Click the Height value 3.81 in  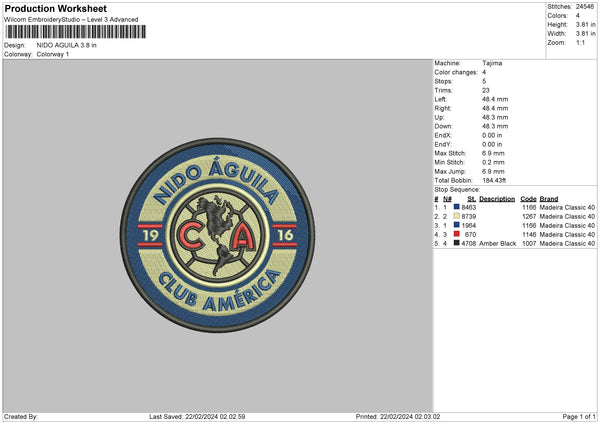586,24
